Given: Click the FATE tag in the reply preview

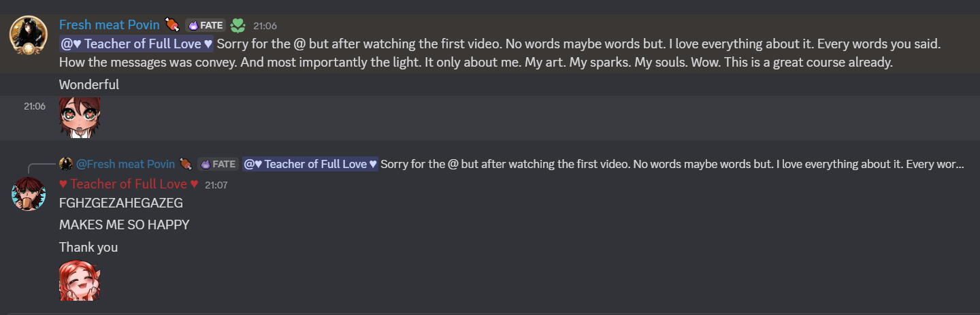Looking at the screenshot, I should [218, 164].
